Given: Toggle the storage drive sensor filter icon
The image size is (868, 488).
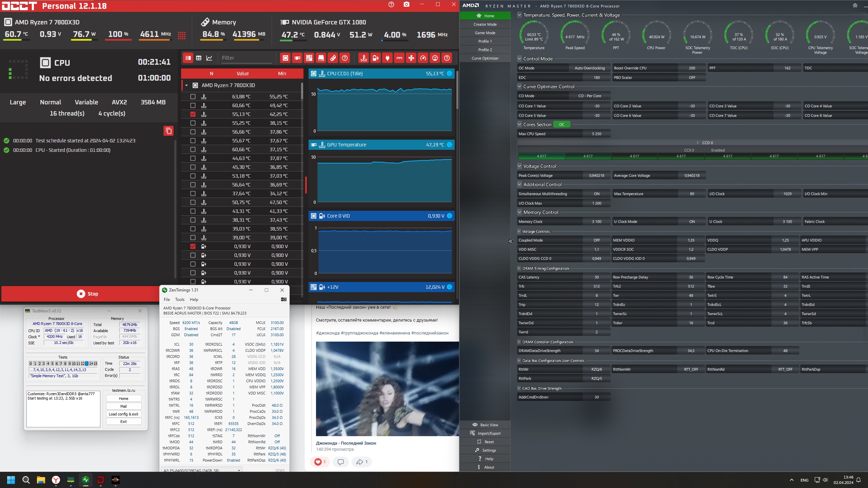Looking at the screenshot, I should click(x=321, y=58).
